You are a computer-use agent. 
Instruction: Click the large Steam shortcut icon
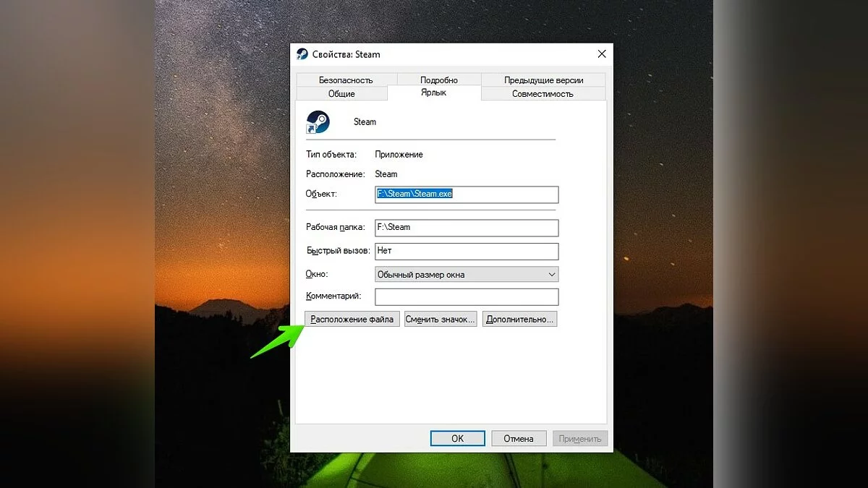(x=318, y=122)
